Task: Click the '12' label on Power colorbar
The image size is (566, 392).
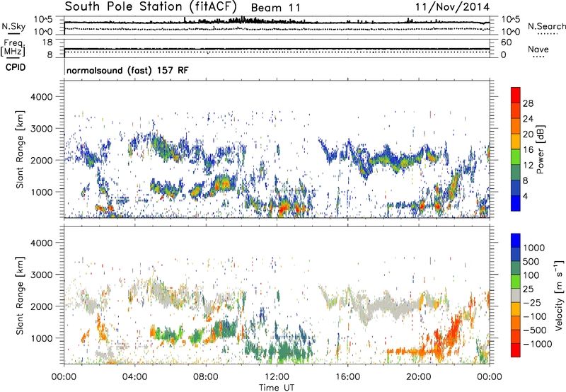Action: click(x=528, y=166)
